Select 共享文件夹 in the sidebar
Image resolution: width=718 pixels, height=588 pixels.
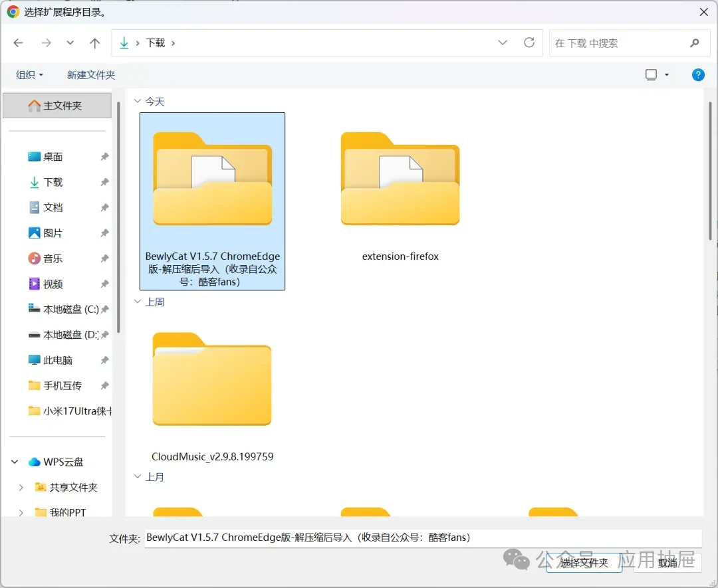click(66, 487)
